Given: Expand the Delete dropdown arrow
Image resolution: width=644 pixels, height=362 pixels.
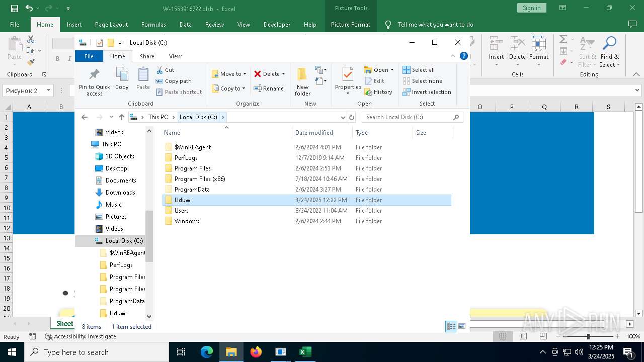Looking at the screenshot, I should [x=283, y=74].
